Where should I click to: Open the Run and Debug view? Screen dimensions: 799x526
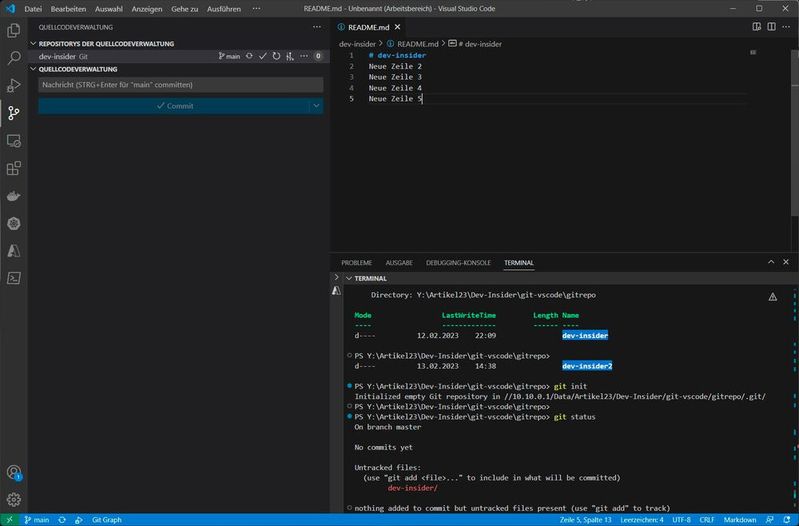14,85
